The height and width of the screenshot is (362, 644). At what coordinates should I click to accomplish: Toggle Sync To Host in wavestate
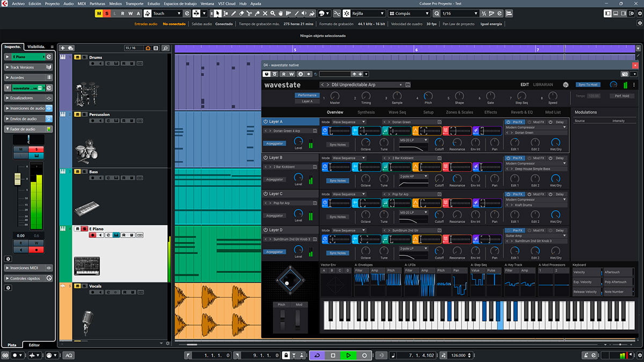(x=588, y=85)
